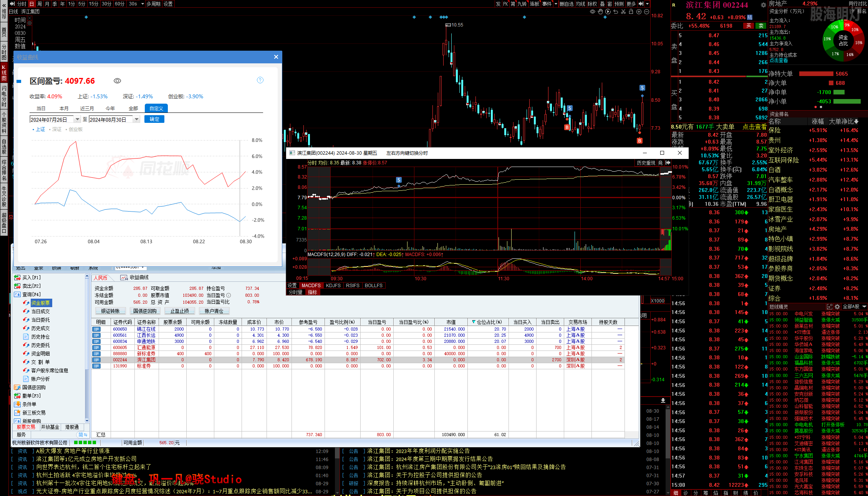This screenshot has height=496, width=868.
Task: Toggle the eye icon beside 区间盈亏
Action: click(118, 81)
